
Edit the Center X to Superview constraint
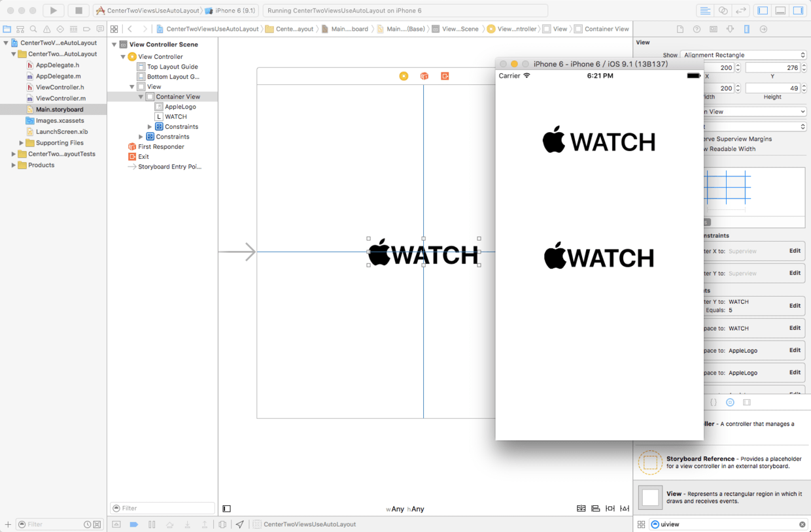tap(795, 251)
